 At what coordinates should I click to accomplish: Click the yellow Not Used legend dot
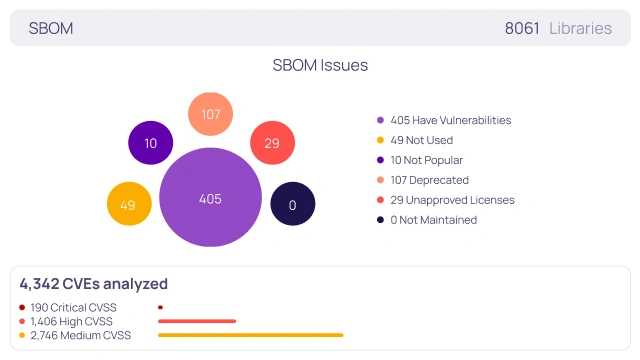point(380,140)
